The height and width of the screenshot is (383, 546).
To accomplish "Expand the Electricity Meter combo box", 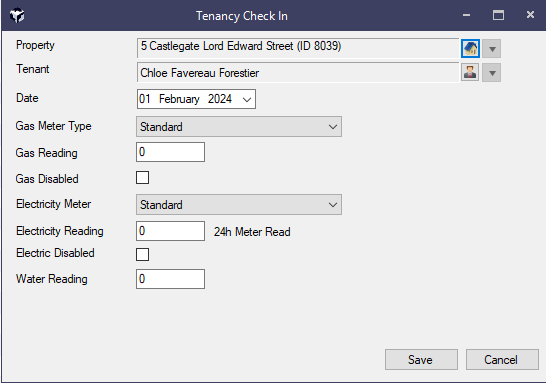I will pos(239,205).
